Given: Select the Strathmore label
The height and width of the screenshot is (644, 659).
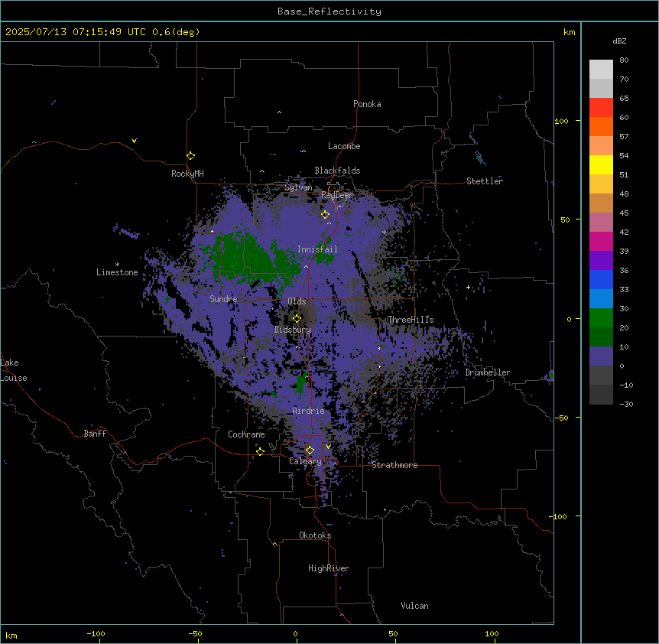Looking at the screenshot, I should click(394, 465).
